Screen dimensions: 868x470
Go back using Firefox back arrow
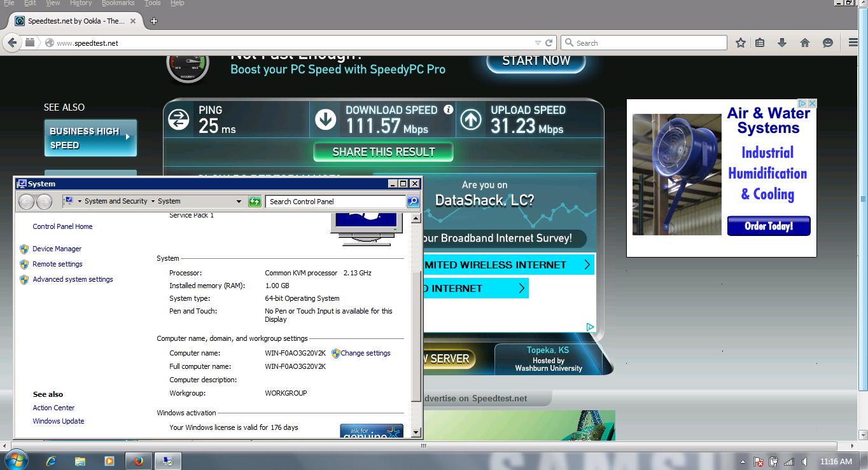tap(11, 43)
